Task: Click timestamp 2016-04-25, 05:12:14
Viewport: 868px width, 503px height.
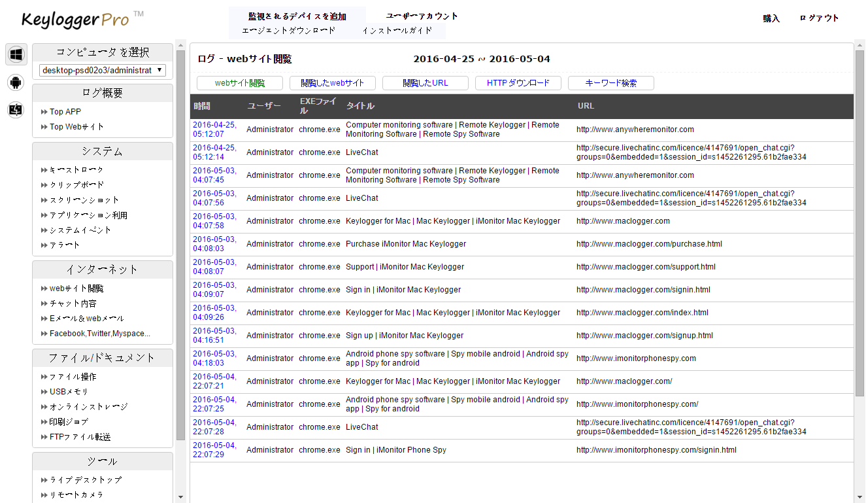Action: (x=215, y=152)
